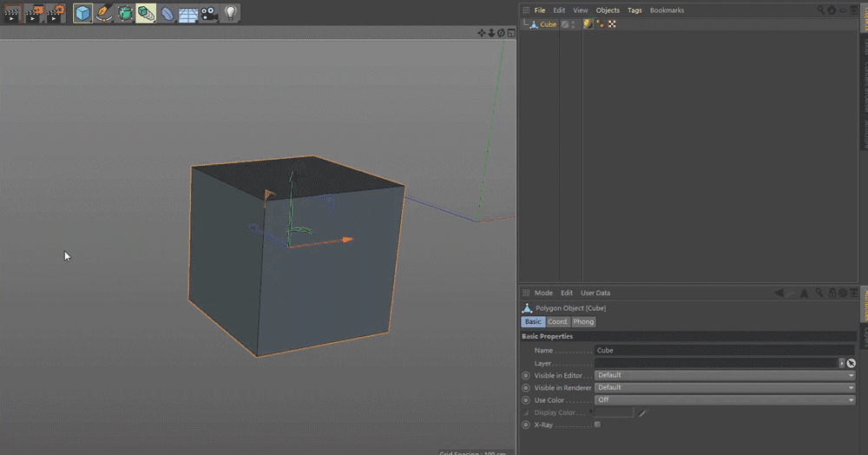The width and height of the screenshot is (868, 455).
Task: Switch to the Coord. tab
Action: (x=557, y=321)
